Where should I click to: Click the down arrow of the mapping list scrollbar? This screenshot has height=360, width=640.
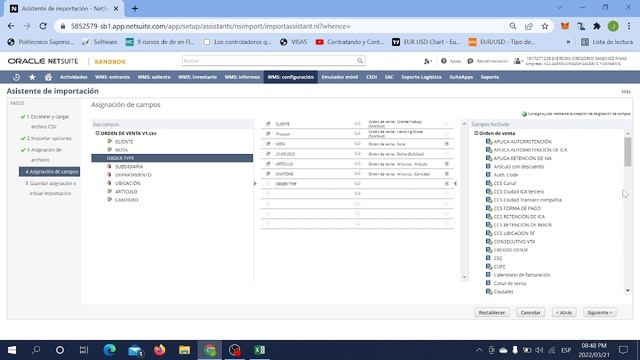pyautogui.click(x=464, y=277)
